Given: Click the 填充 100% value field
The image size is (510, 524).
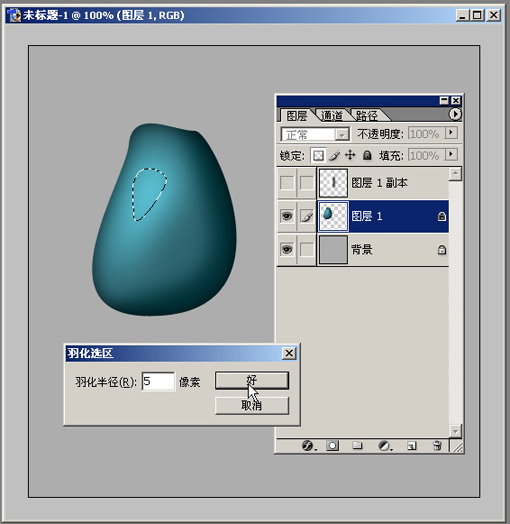Looking at the screenshot, I should click(x=427, y=155).
